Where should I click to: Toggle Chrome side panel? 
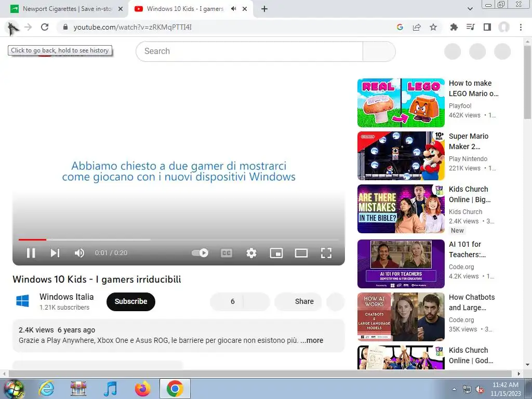click(x=487, y=27)
